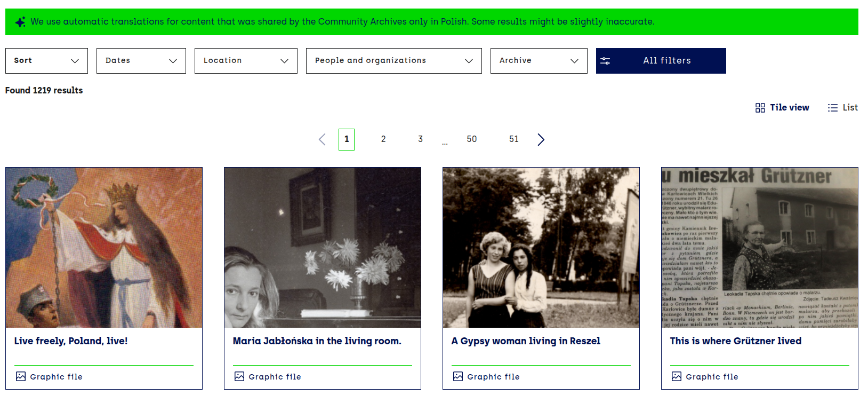Switch to List view

[x=842, y=108]
